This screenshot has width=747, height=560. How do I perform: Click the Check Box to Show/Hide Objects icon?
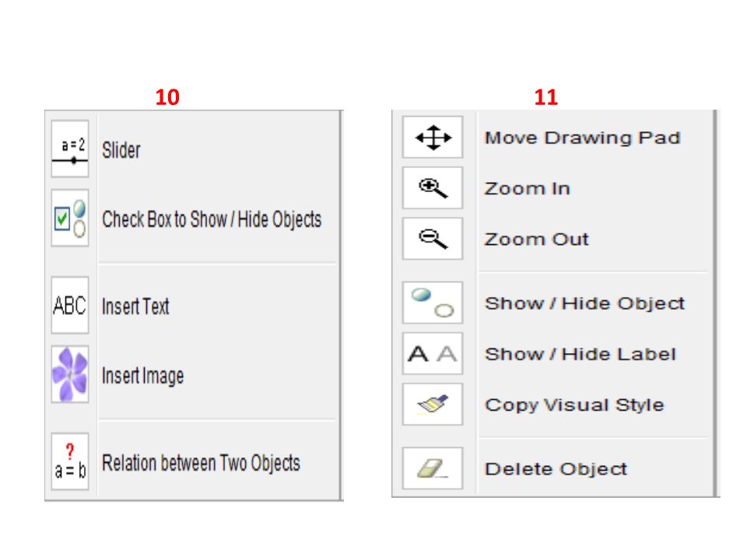pos(70,218)
